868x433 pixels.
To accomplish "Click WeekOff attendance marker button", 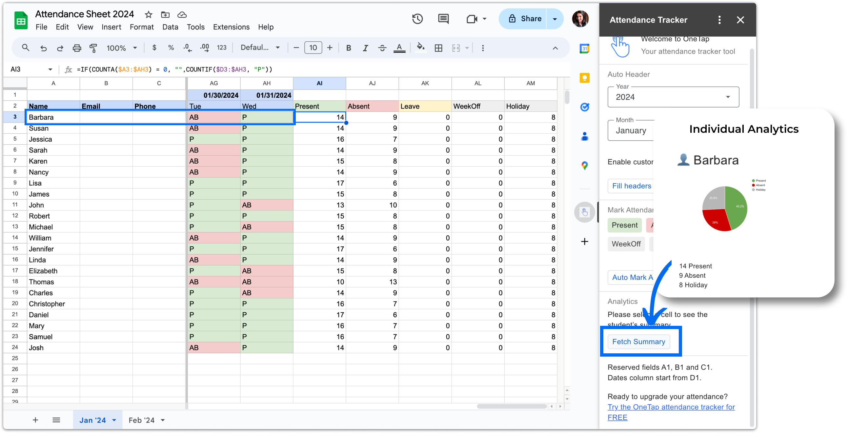I will point(626,243).
